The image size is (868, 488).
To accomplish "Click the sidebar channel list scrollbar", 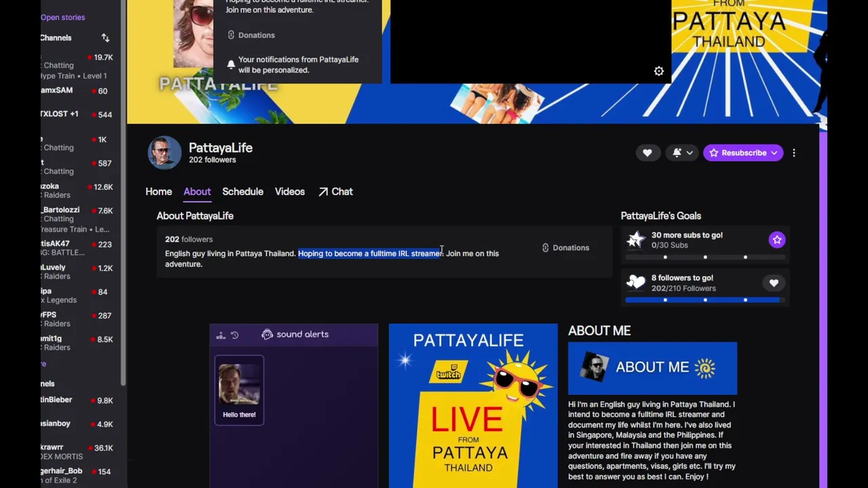I will [x=123, y=193].
